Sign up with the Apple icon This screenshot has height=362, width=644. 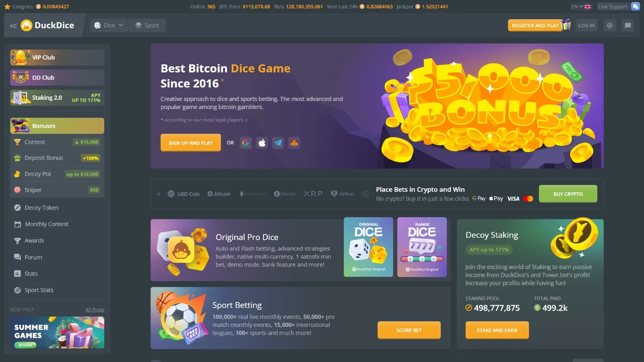click(x=262, y=143)
